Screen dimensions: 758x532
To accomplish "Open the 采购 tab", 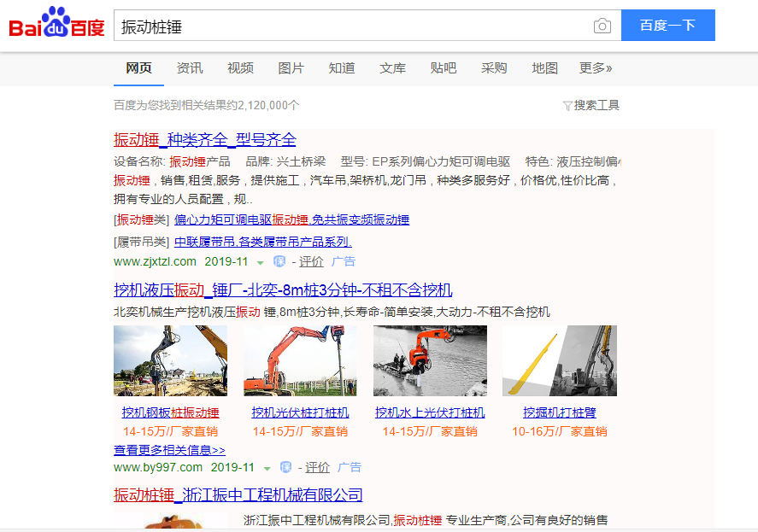I will point(494,68).
